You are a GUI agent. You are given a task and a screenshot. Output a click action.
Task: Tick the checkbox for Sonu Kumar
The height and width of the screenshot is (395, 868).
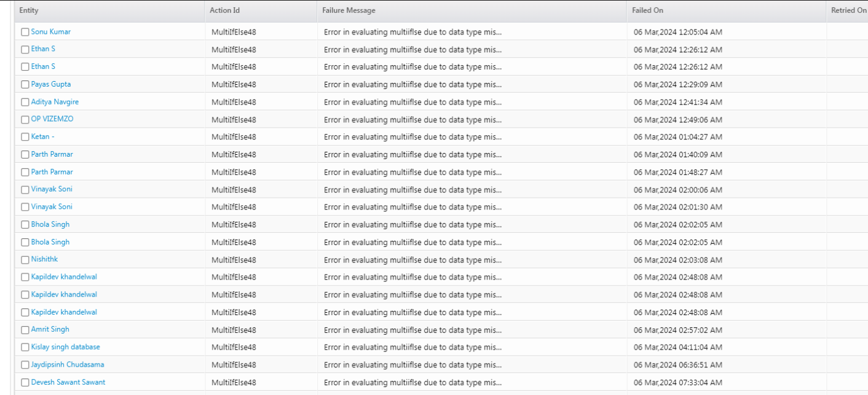click(x=25, y=32)
